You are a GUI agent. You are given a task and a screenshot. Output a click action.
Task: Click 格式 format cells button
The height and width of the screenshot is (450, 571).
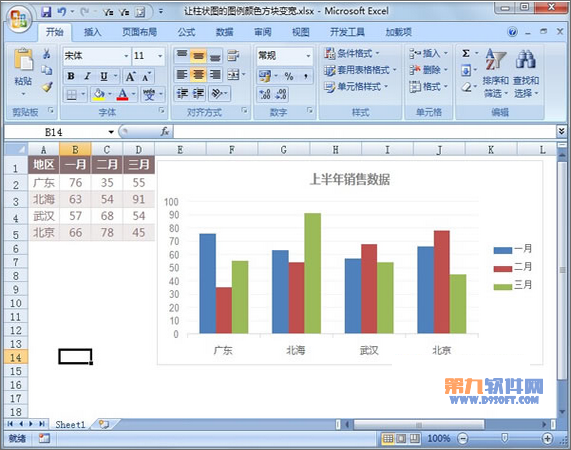coord(428,87)
